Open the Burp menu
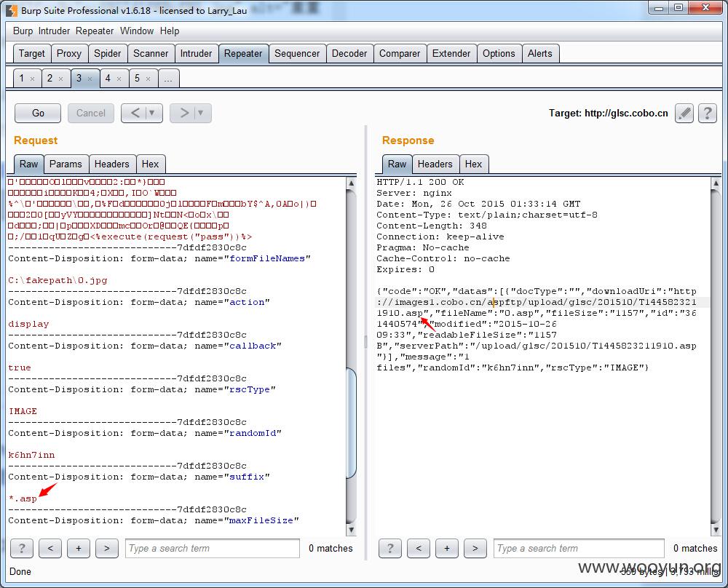Image resolution: width=728 pixels, height=588 pixels. 23,31
